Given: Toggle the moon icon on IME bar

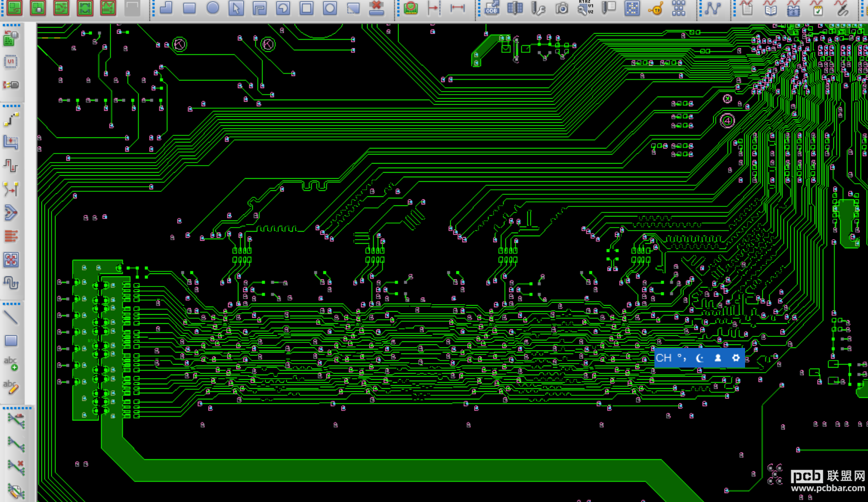Looking at the screenshot, I should (699, 358).
